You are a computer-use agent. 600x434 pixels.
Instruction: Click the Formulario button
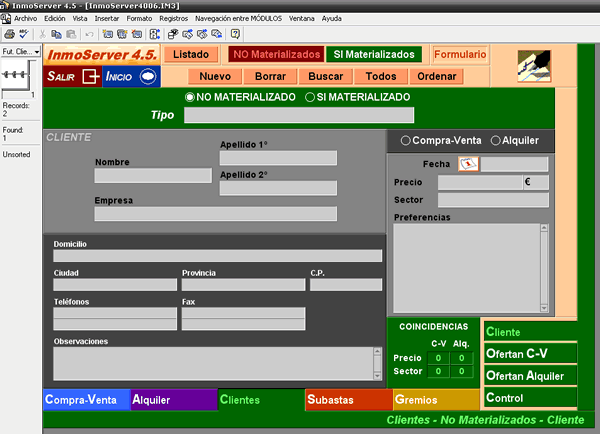click(460, 54)
